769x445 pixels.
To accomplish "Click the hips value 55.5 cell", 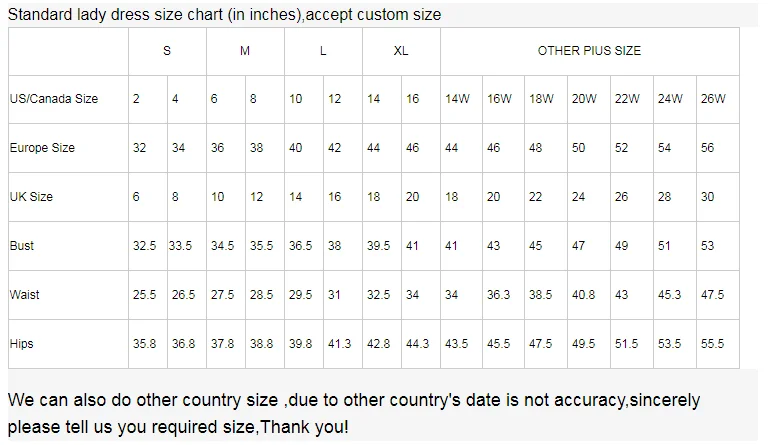I will click(718, 344).
